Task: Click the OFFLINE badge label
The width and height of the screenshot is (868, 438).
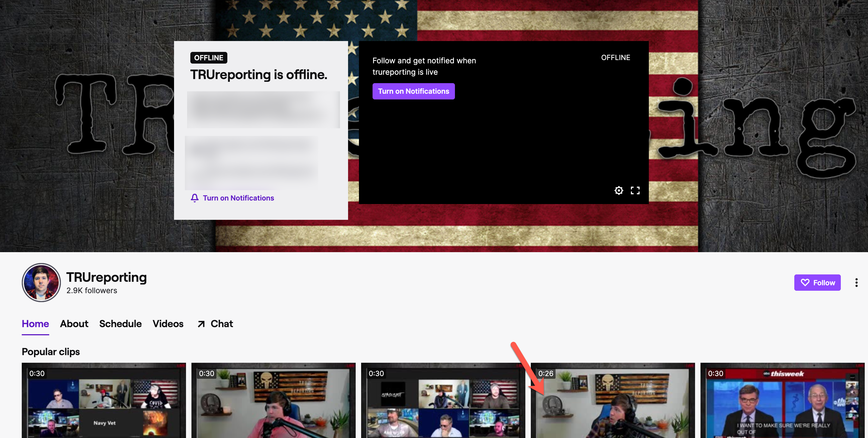Action: [x=208, y=58]
